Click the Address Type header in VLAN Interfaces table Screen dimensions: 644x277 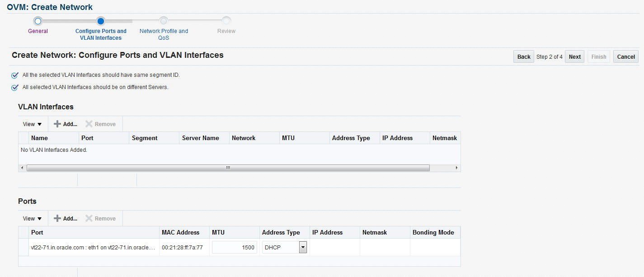pyautogui.click(x=355, y=138)
